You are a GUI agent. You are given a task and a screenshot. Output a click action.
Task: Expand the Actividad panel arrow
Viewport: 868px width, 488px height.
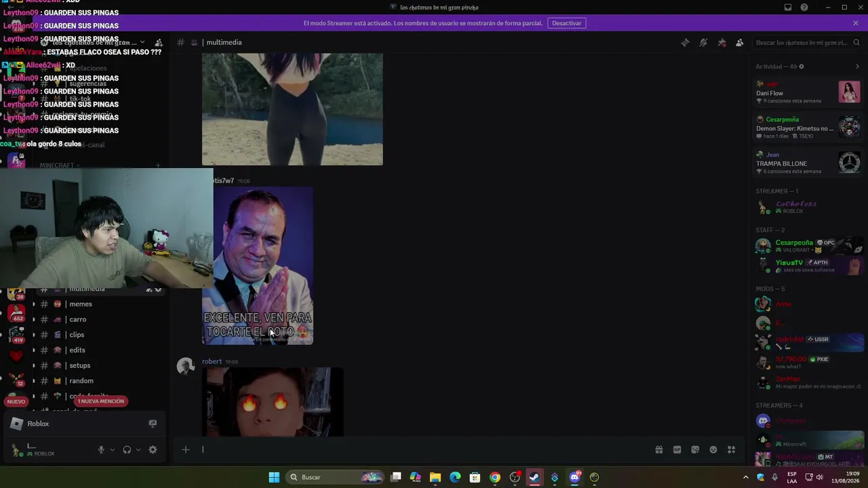[x=857, y=66]
